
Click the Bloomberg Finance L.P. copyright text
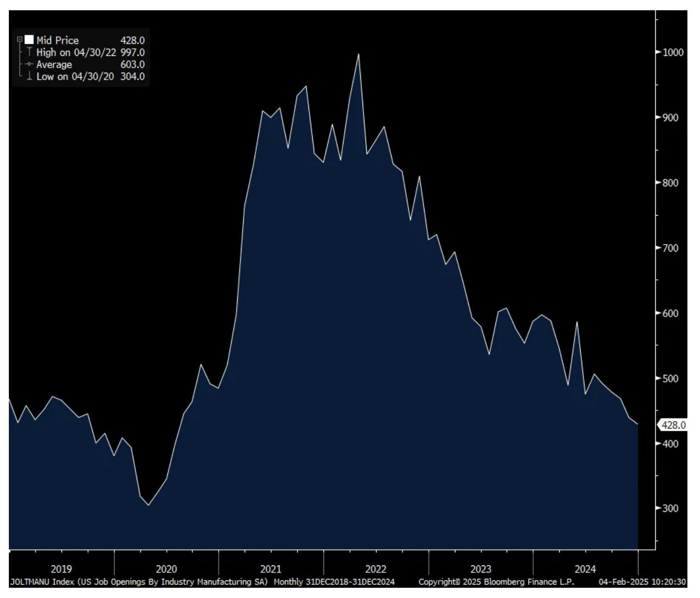[496, 582]
